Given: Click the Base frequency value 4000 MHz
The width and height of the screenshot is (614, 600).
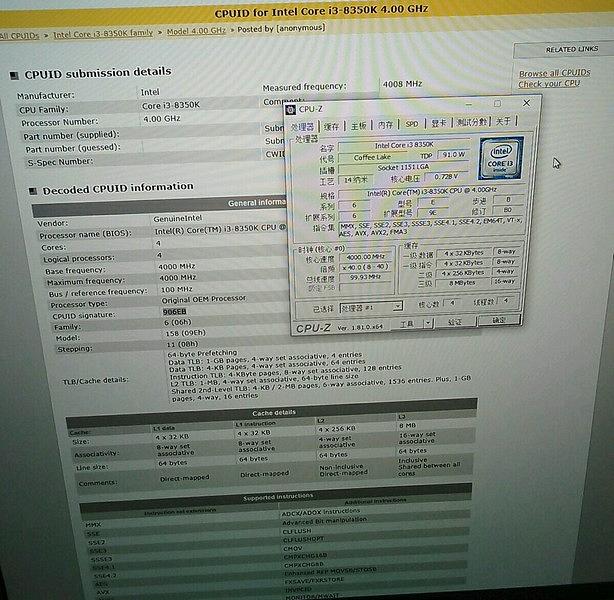Looking at the screenshot, I should click(x=177, y=266).
